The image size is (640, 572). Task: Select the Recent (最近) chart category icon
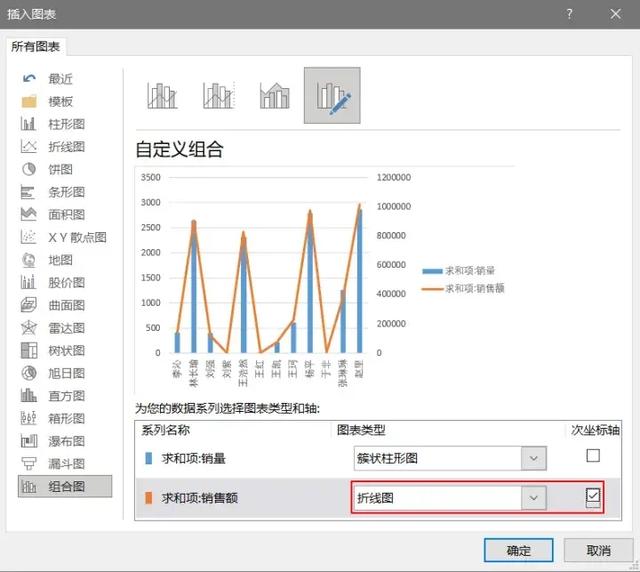coord(29,78)
